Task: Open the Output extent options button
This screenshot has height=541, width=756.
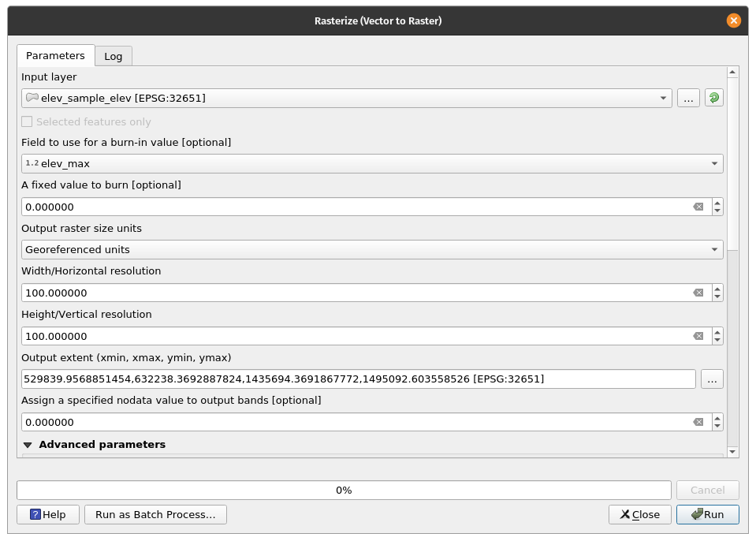Action: click(712, 379)
